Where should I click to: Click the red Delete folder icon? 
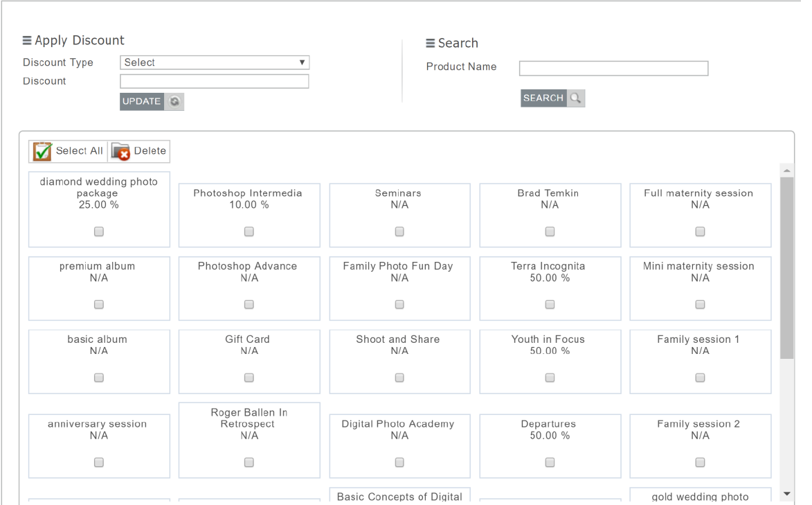point(120,151)
